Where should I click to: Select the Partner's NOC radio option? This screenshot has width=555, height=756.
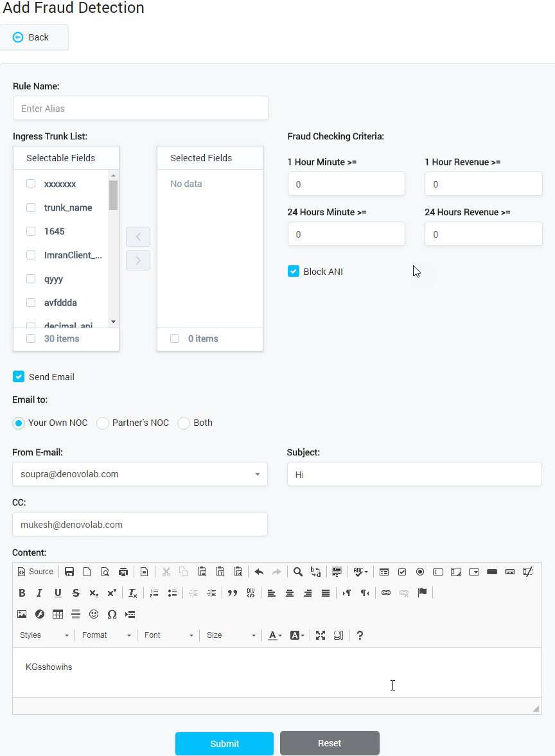point(103,423)
